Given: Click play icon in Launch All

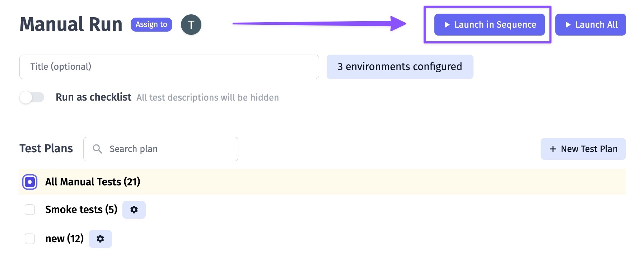Looking at the screenshot, I should [568, 25].
